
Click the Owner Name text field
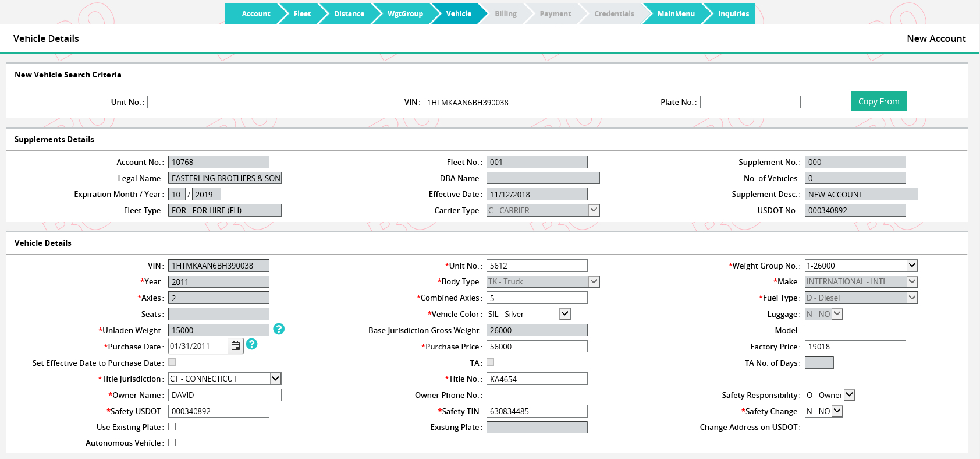(x=225, y=395)
